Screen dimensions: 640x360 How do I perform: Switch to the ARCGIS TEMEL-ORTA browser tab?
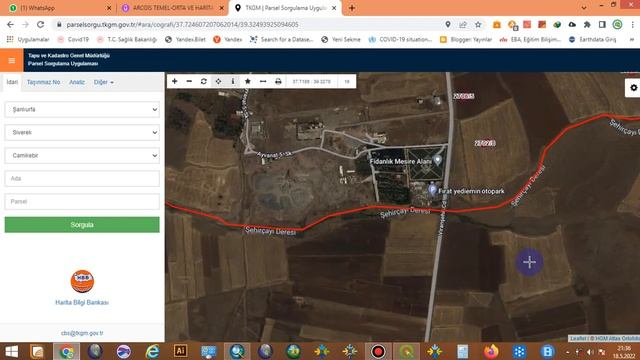[173, 8]
